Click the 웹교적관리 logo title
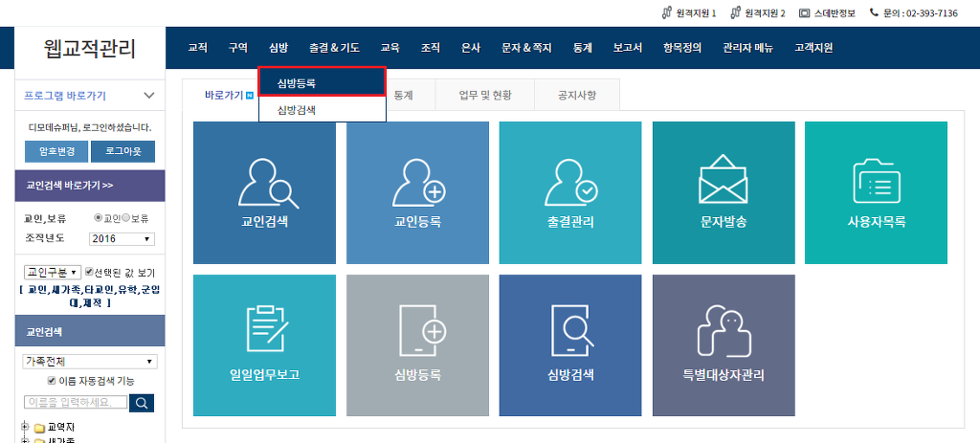This screenshot has width=980, height=443. pos(90,48)
